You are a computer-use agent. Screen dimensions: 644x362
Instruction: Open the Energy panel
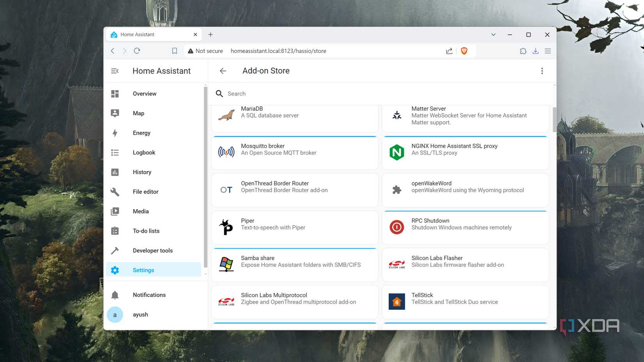(141, 133)
